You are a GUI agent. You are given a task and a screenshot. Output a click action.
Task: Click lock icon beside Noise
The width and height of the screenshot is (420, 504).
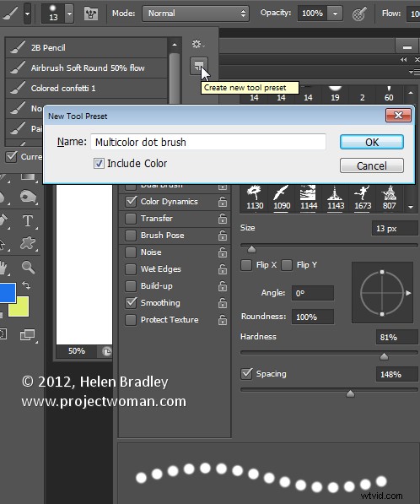click(x=223, y=252)
